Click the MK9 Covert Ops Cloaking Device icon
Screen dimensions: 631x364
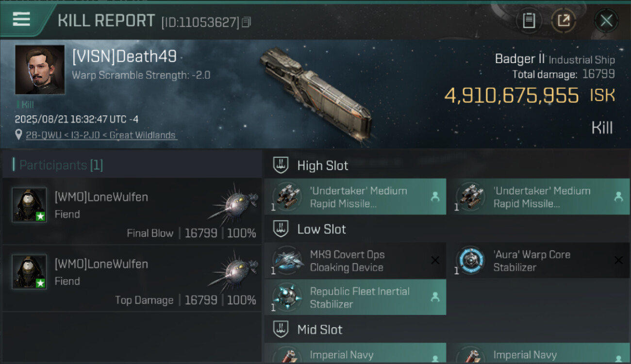288,261
